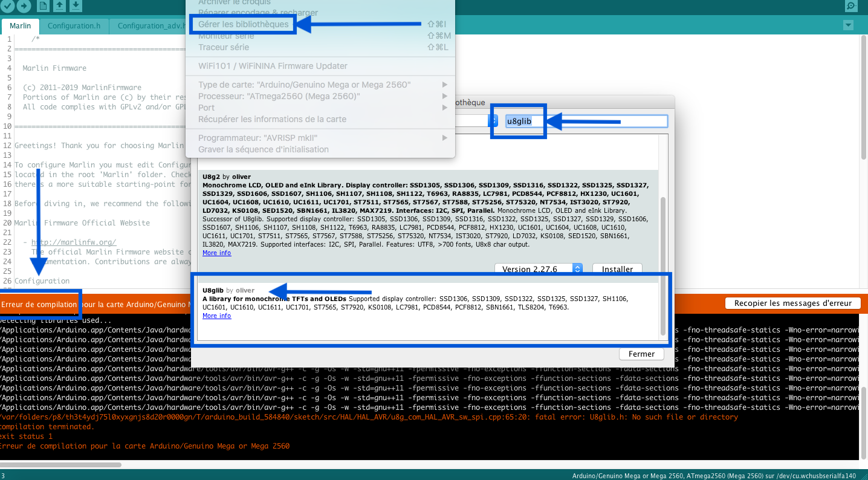
Task: Open the Serial Monitor magnifier icon
Action: [851, 6]
